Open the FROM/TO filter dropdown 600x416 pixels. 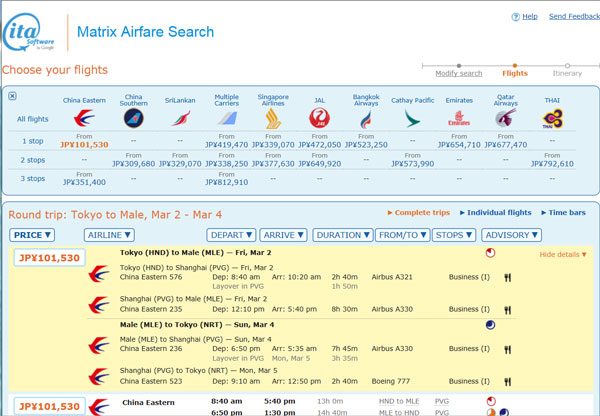point(403,235)
